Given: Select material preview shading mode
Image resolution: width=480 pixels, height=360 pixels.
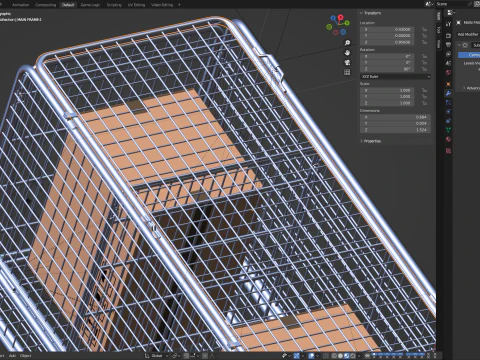Looking at the screenshot, I should click(347, 356).
